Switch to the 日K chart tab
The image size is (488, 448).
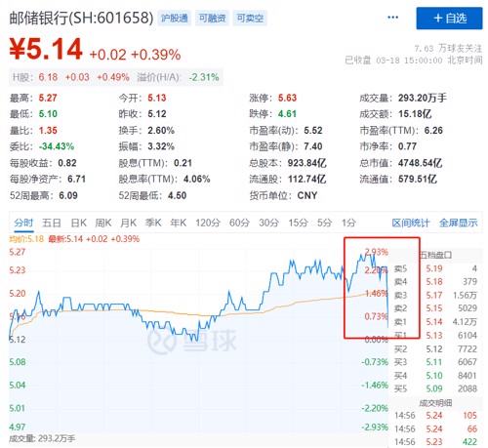pyautogui.click(x=78, y=223)
